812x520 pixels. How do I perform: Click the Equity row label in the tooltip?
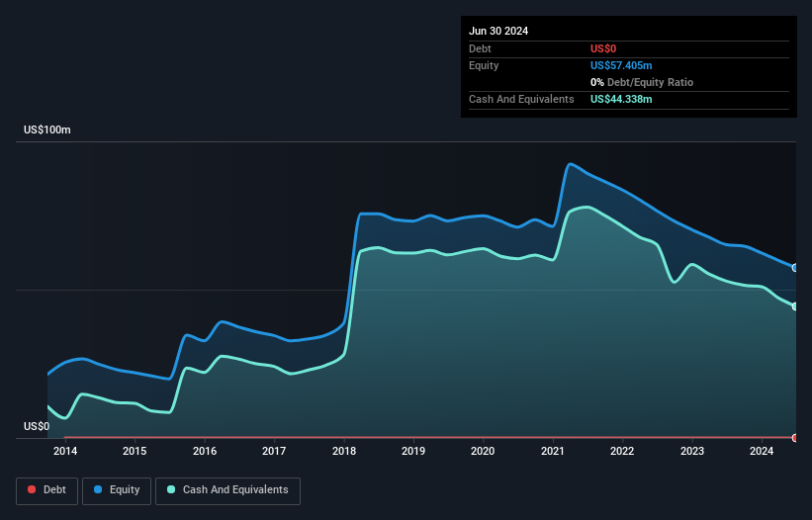coord(484,65)
